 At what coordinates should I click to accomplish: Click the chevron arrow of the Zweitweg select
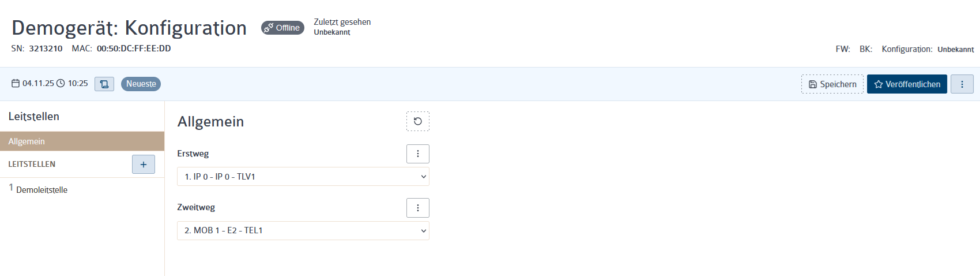[x=424, y=230]
